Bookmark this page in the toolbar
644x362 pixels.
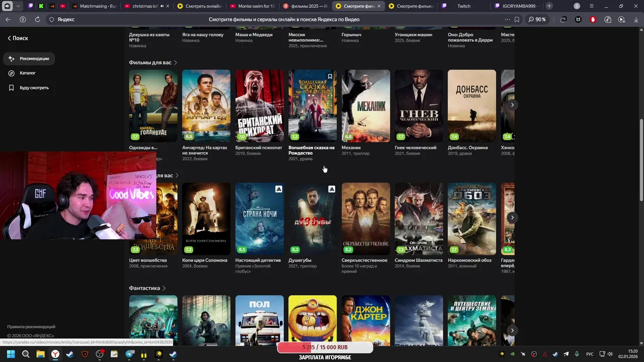(x=517, y=19)
